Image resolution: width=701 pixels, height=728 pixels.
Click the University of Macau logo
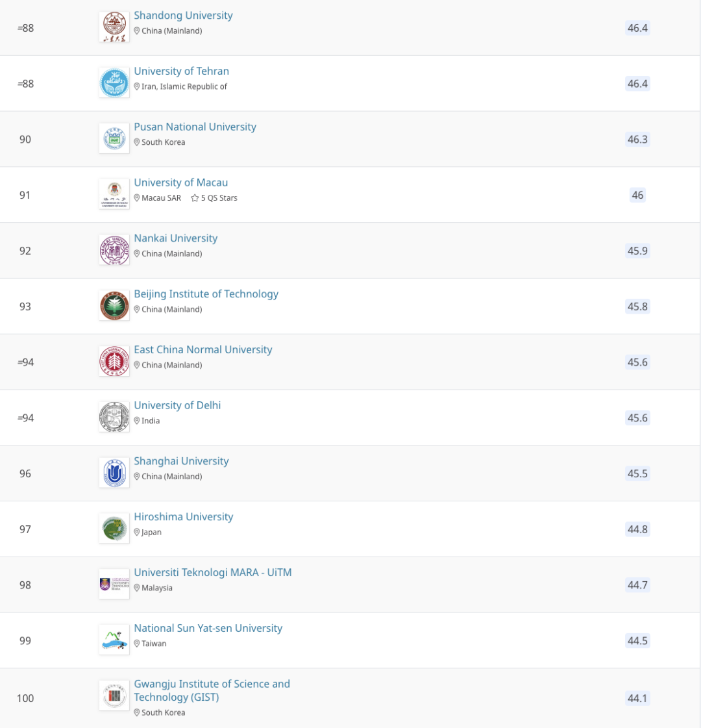pos(114,194)
